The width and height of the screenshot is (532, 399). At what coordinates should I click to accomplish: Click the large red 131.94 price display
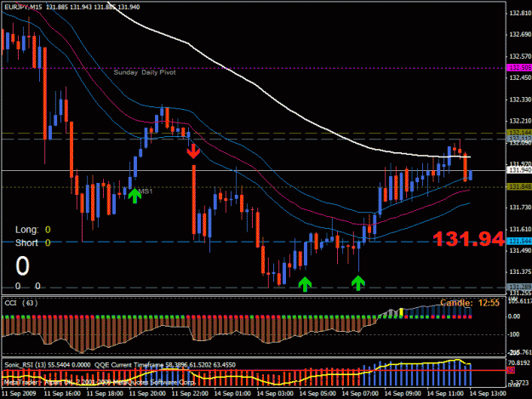pos(468,239)
